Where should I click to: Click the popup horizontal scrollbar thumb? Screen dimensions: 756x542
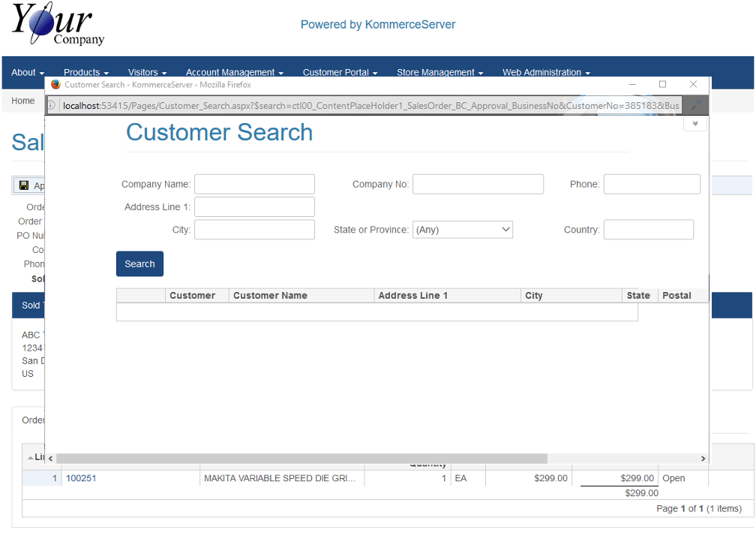[301, 459]
